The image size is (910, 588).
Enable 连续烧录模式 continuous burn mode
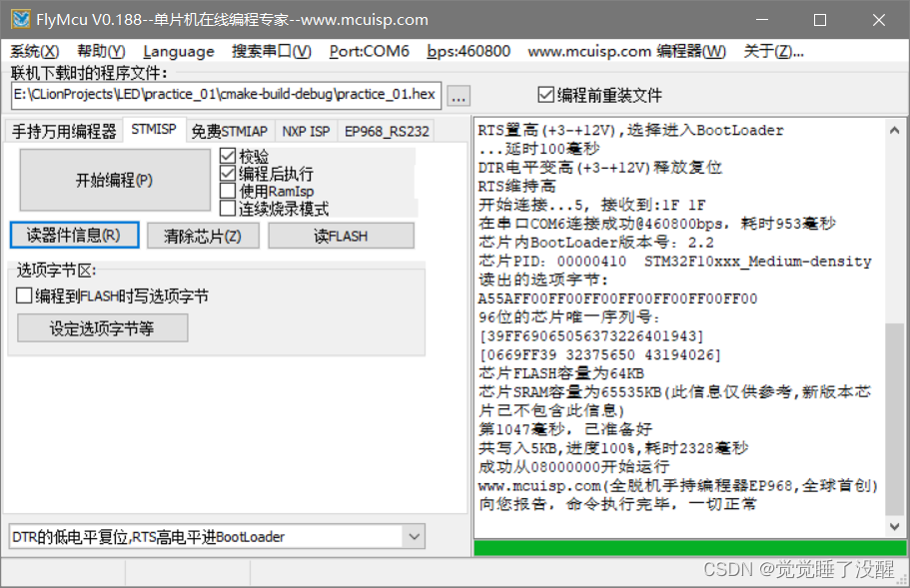click(228, 210)
